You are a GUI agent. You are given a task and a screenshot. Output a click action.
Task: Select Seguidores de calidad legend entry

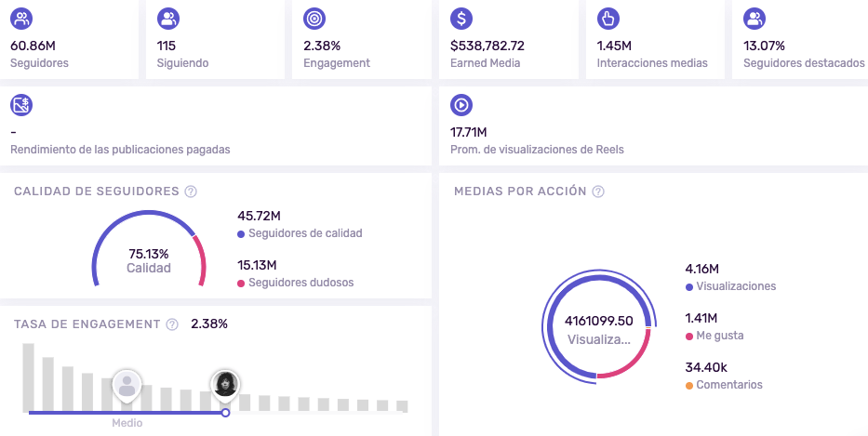point(300,233)
